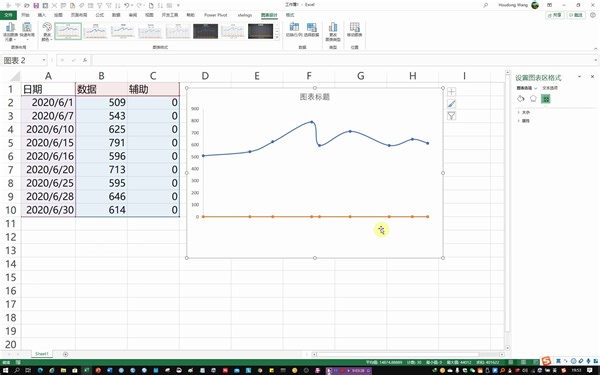
Task: Select cell B5 with value 791
Action: (101, 143)
